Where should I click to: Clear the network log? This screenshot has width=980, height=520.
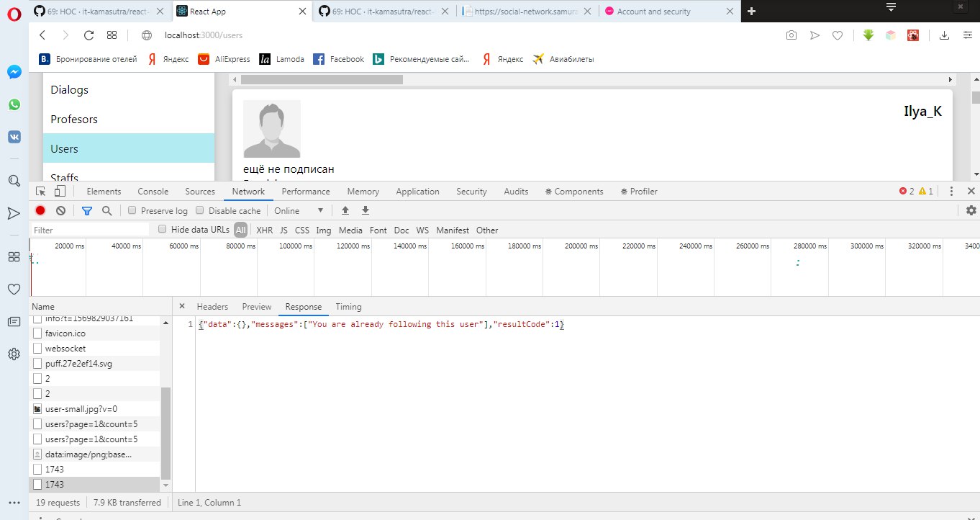61,210
